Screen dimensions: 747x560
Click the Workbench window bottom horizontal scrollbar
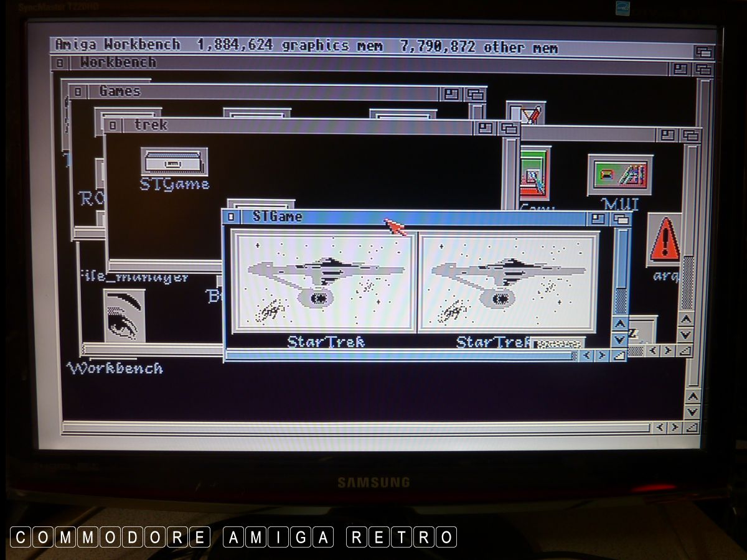point(355,428)
